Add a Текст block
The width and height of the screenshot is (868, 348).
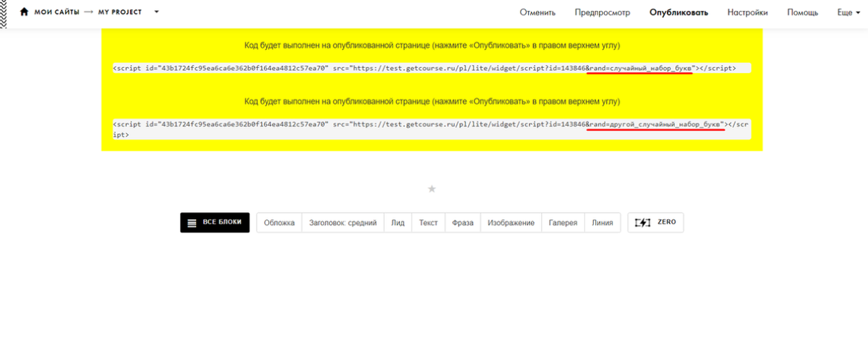(428, 223)
